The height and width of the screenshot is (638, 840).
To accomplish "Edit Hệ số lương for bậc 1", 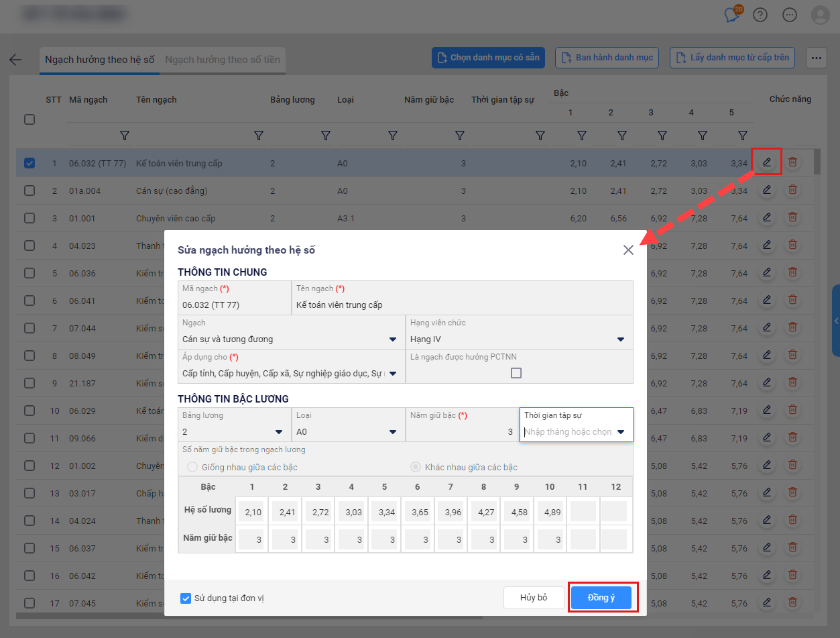I will pyautogui.click(x=251, y=511).
